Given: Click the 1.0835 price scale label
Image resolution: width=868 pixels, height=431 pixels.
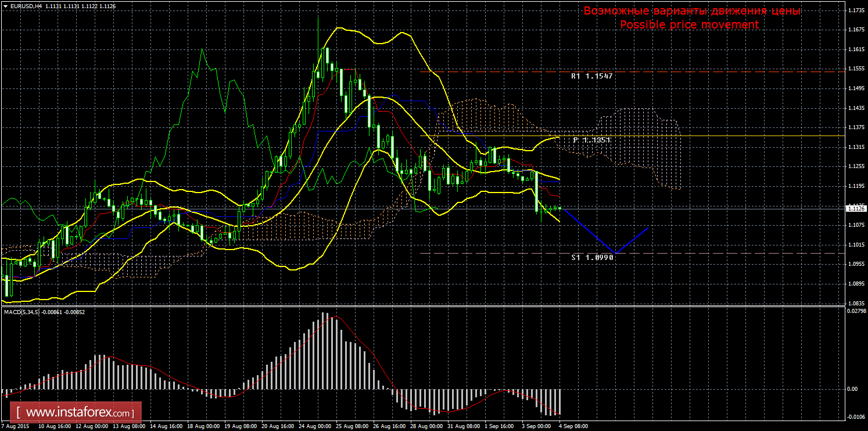Looking at the screenshot, I should (856, 304).
